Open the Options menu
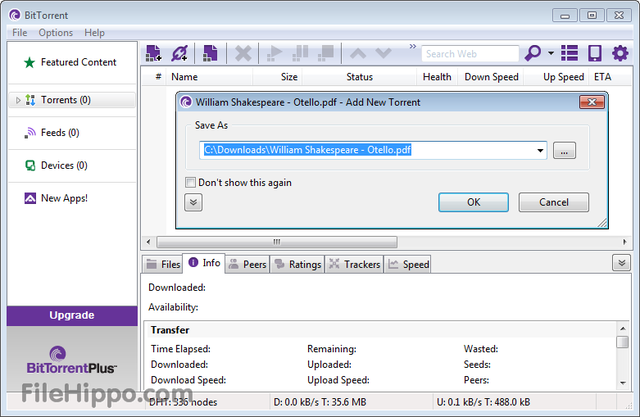 click(x=56, y=33)
